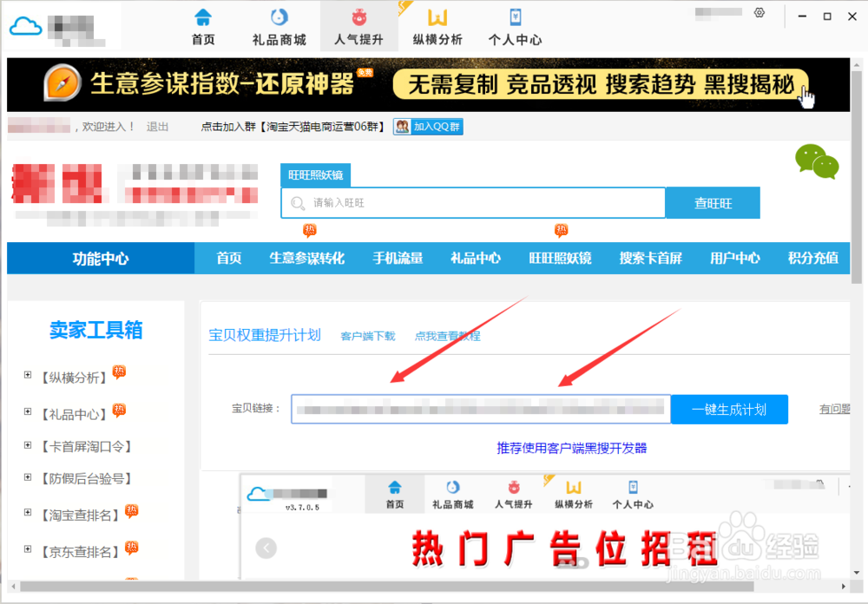The height and width of the screenshot is (604, 868).
Task: Click 有问题 link right of generate button
Action: pyautogui.click(x=834, y=409)
